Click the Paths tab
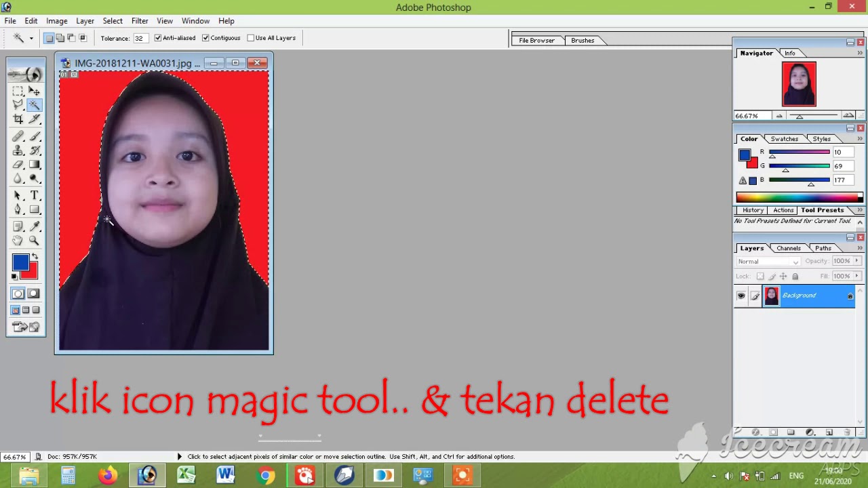 [x=823, y=248]
